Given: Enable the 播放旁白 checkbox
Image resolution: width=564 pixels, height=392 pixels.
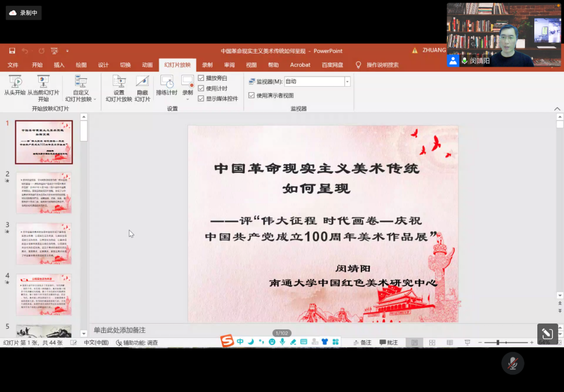Looking at the screenshot, I should click(201, 77).
